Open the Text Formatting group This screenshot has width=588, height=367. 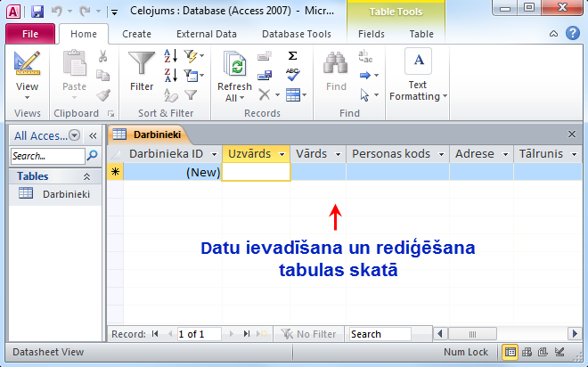(418, 77)
